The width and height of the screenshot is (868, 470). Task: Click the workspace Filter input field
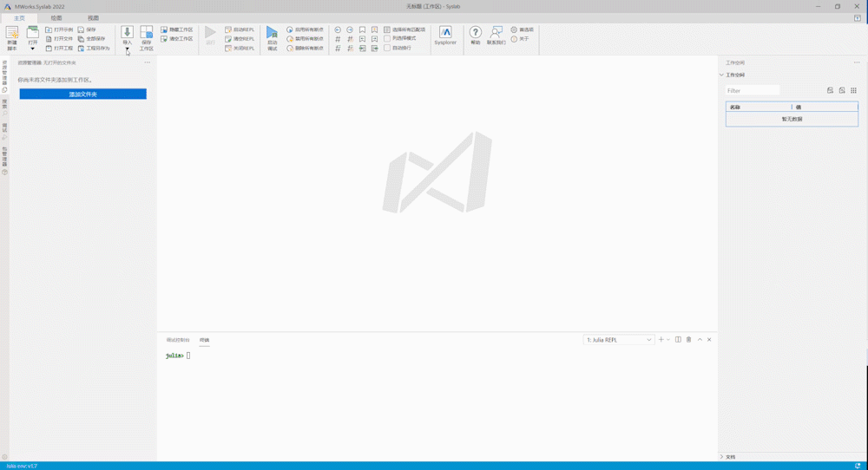[753, 90]
